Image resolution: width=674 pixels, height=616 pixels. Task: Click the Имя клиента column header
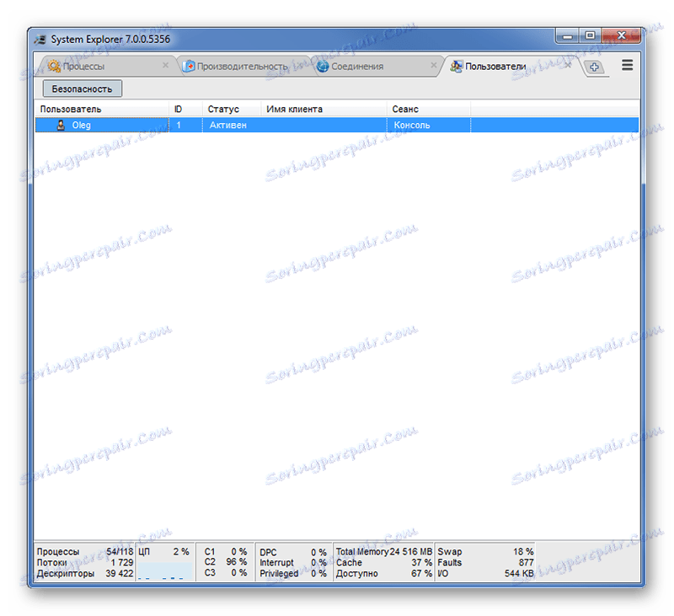pyautogui.click(x=324, y=110)
